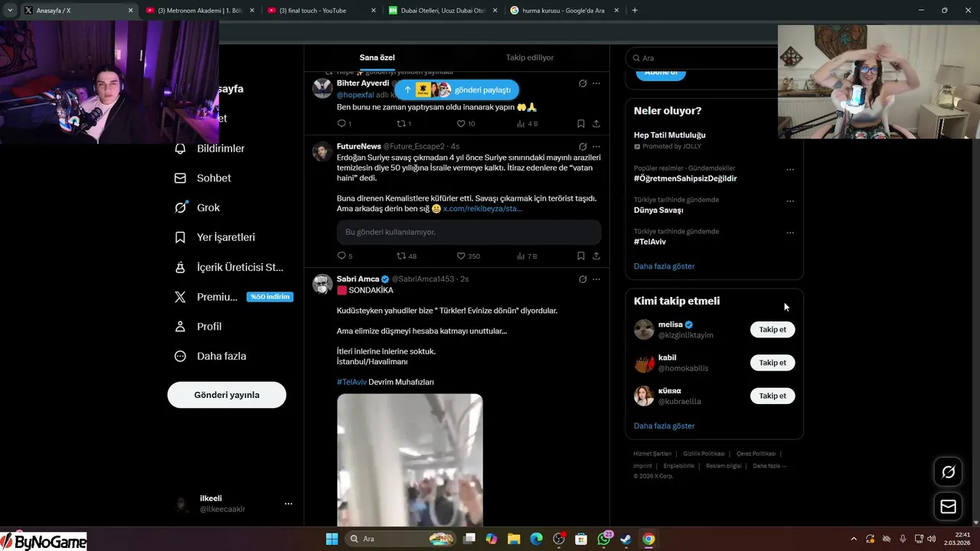Ask Grok about FutureNews post
This screenshot has height=551, width=980.
[x=583, y=146]
